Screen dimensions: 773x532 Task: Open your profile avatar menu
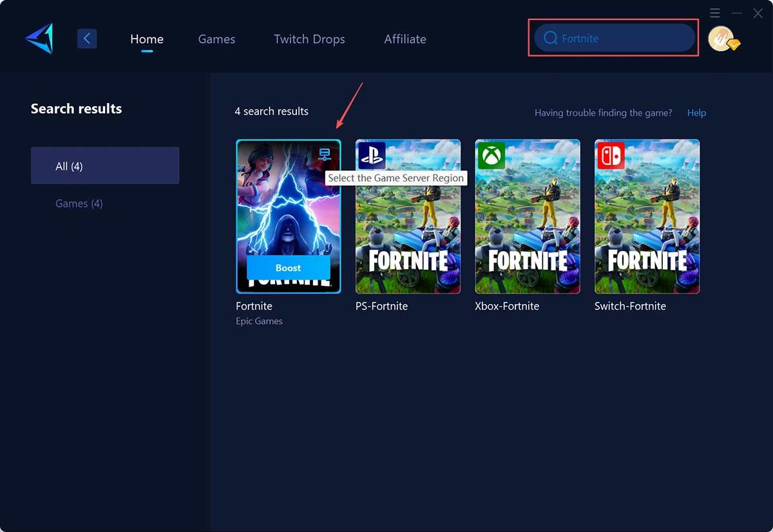click(x=721, y=39)
